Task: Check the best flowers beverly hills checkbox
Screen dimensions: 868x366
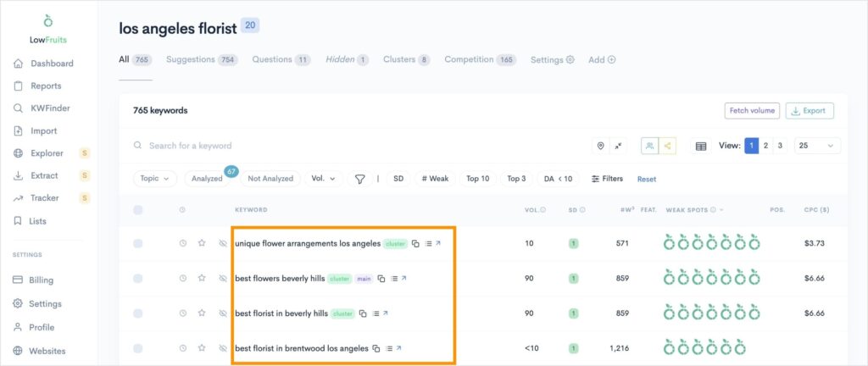Action: 138,279
